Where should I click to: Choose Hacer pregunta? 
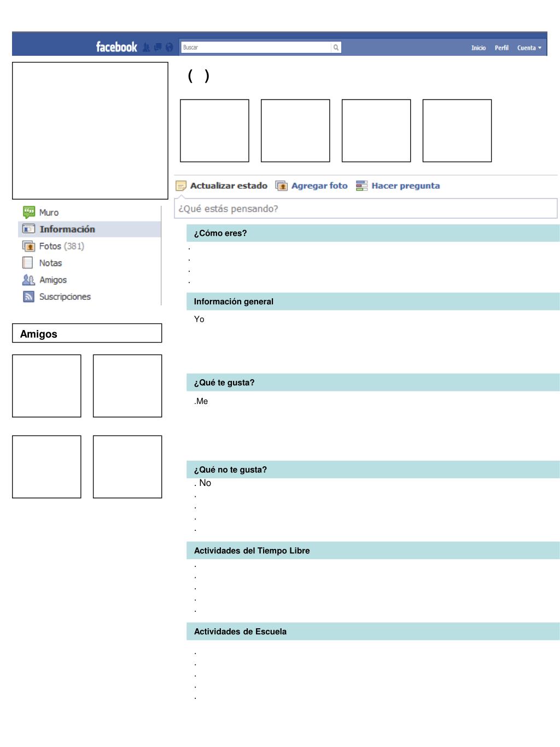[398, 186]
